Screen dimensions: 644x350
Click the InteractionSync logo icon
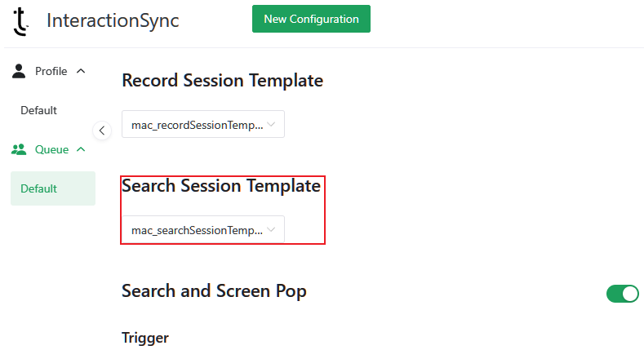(x=21, y=21)
